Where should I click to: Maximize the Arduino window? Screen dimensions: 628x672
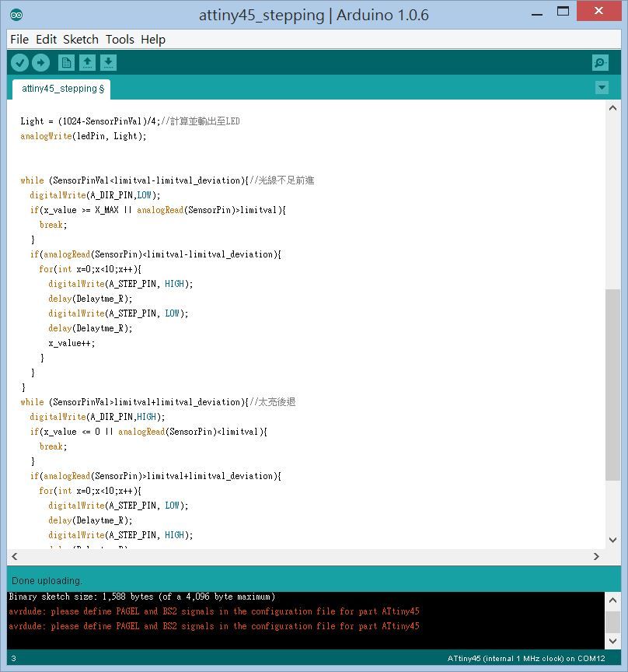563,12
